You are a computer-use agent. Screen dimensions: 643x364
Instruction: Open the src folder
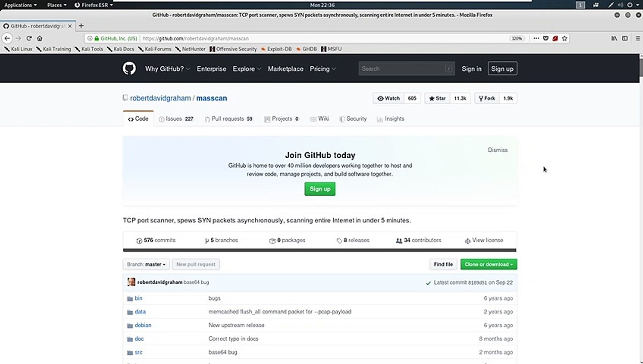tap(139, 352)
